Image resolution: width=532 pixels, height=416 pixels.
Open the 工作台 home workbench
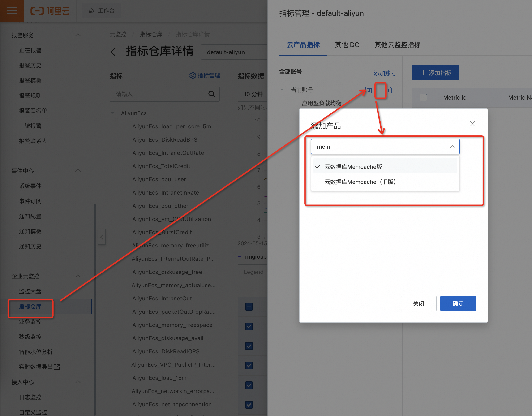click(101, 11)
